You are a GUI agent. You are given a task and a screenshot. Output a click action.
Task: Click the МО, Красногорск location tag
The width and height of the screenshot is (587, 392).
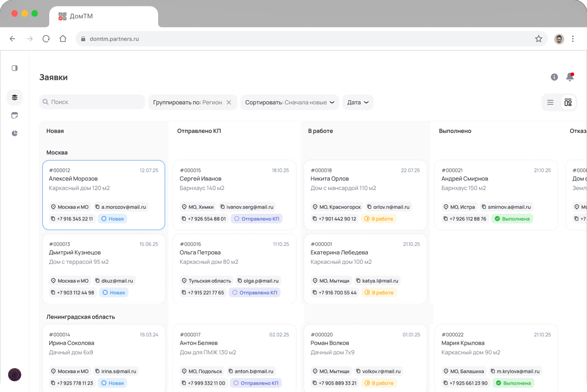point(337,207)
